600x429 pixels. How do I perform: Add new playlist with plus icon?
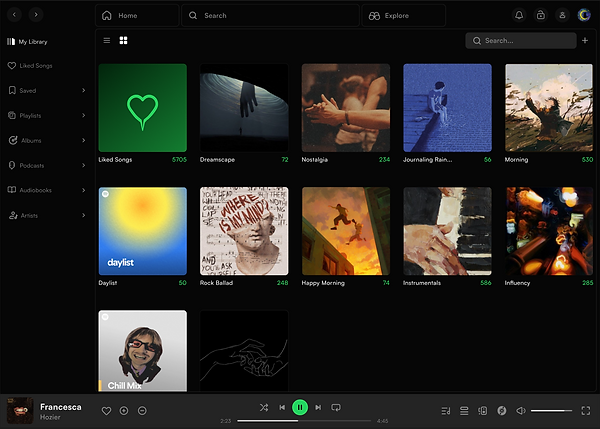[x=585, y=40]
